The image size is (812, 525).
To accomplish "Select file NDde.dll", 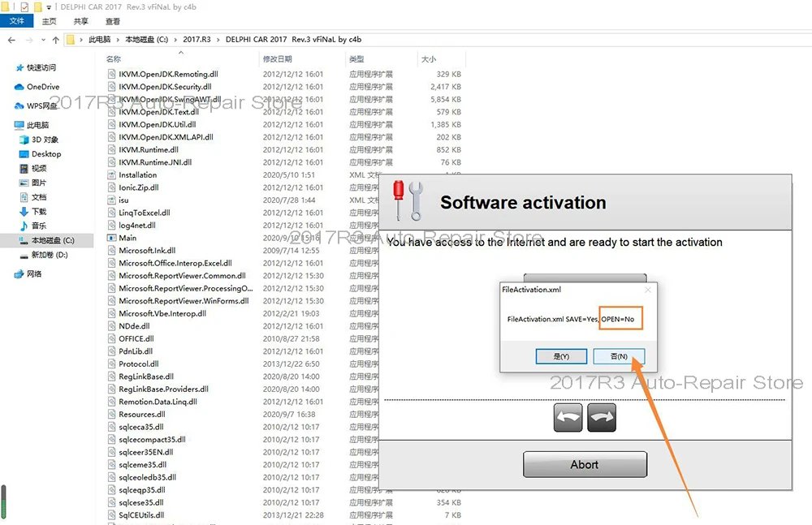I will (134, 326).
